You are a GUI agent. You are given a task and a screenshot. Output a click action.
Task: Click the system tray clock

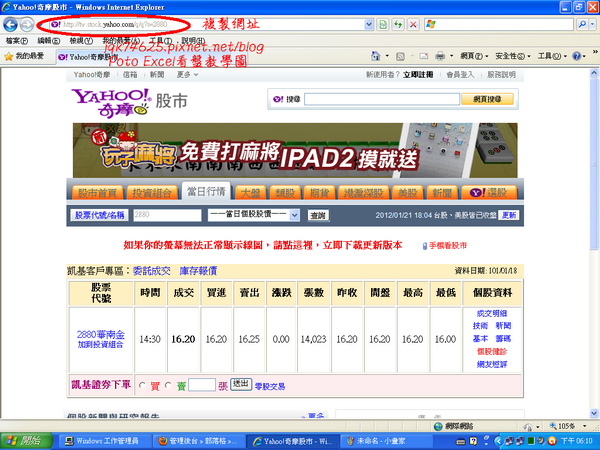576,441
